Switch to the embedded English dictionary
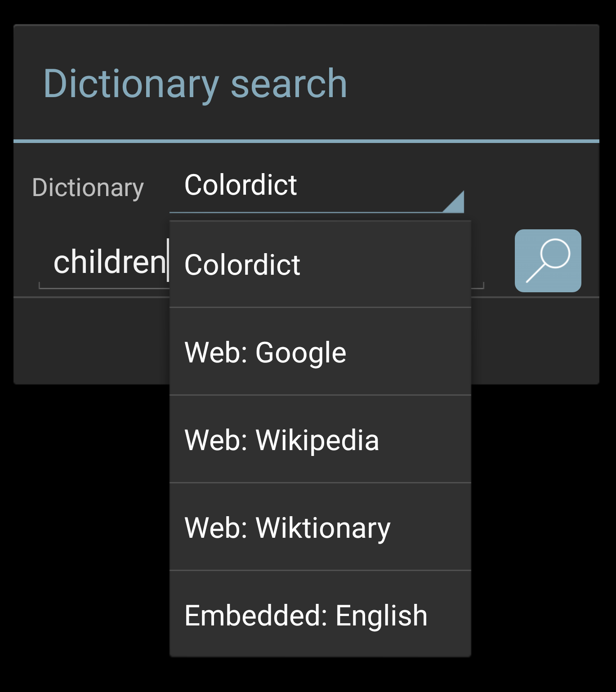 320,615
